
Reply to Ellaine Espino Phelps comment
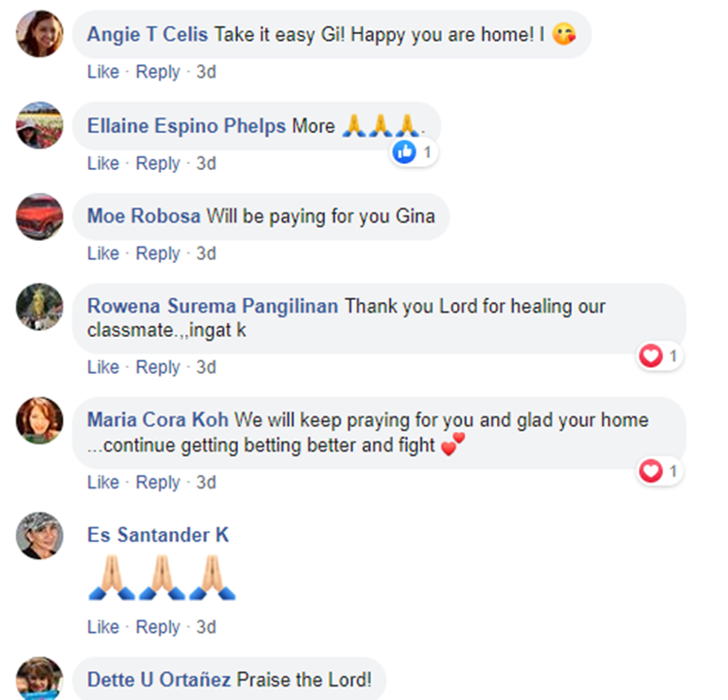(x=157, y=163)
